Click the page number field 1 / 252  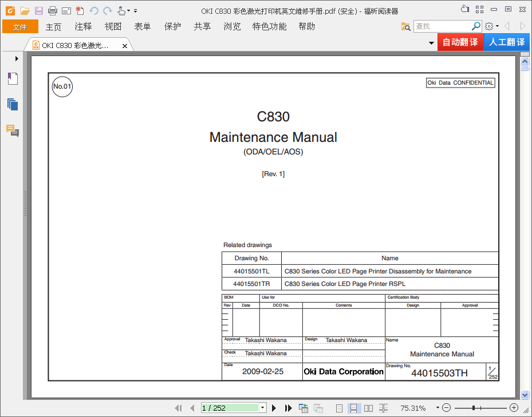pyautogui.click(x=230, y=408)
